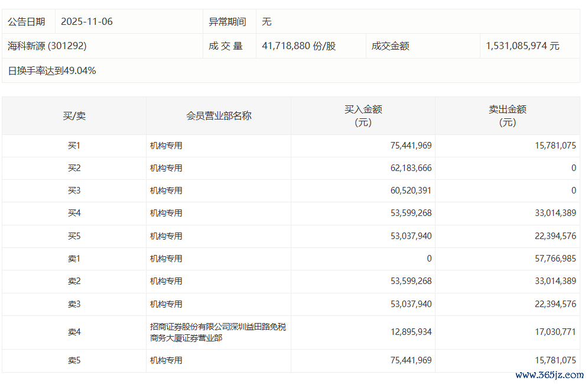Image resolution: width=588 pixels, height=384 pixels.
Task: Select buy amount 62,183,666
Action: [x=411, y=168]
